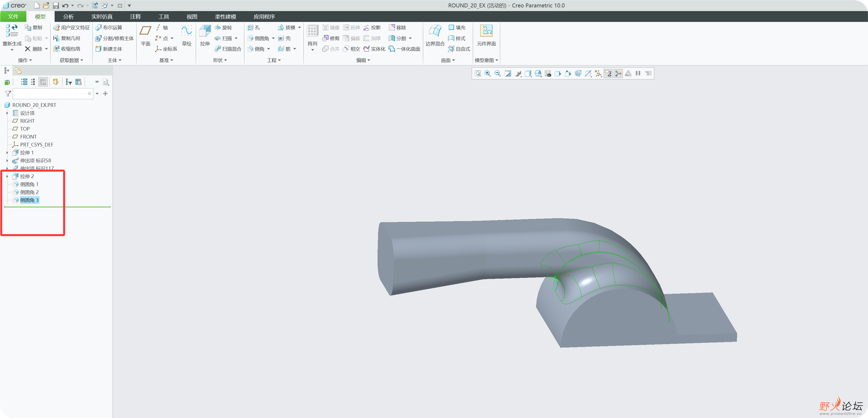
Task: Click the 实体化 button
Action: tap(374, 49)
